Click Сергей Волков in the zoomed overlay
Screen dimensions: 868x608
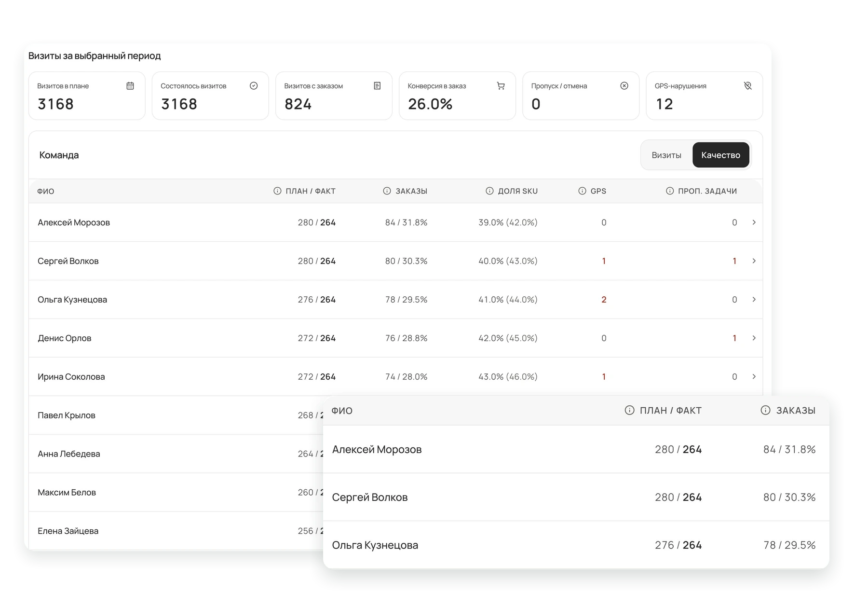tap(370, 497)
